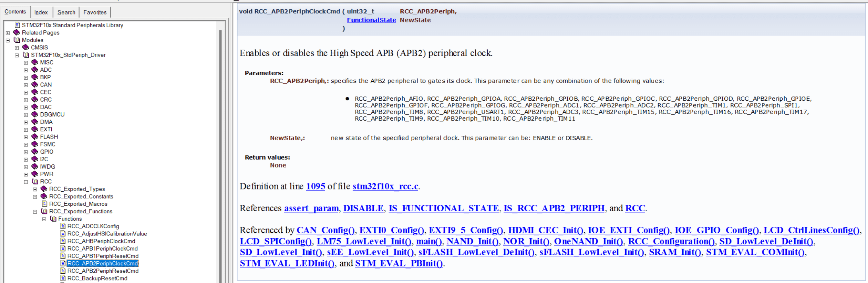Expand the RCC_Exported_Types node
The image size is (868, 283).
click(35, 189)
